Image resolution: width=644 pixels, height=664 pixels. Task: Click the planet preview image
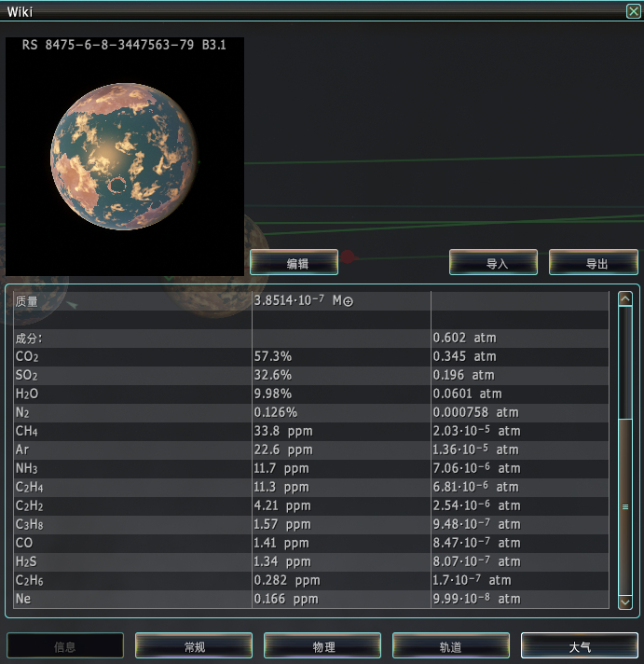pos(125,157)
